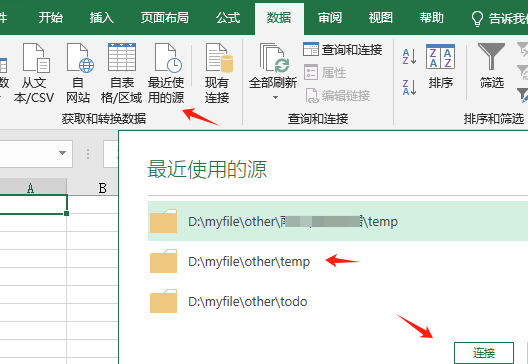Select the highlighted source ending in \temp
This screenshot has width=528, height=364.
point(338,221)
